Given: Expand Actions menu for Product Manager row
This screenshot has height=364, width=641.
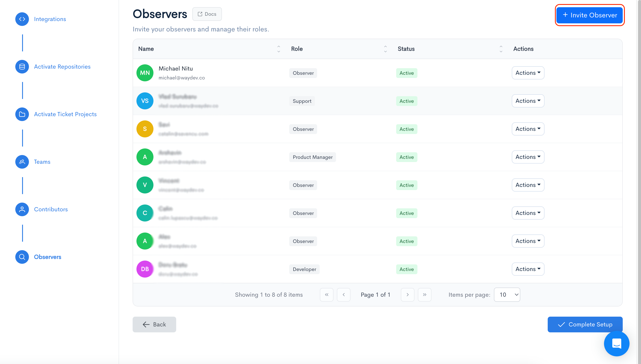Looking at the screenshot, I should (x=528, y=157).
